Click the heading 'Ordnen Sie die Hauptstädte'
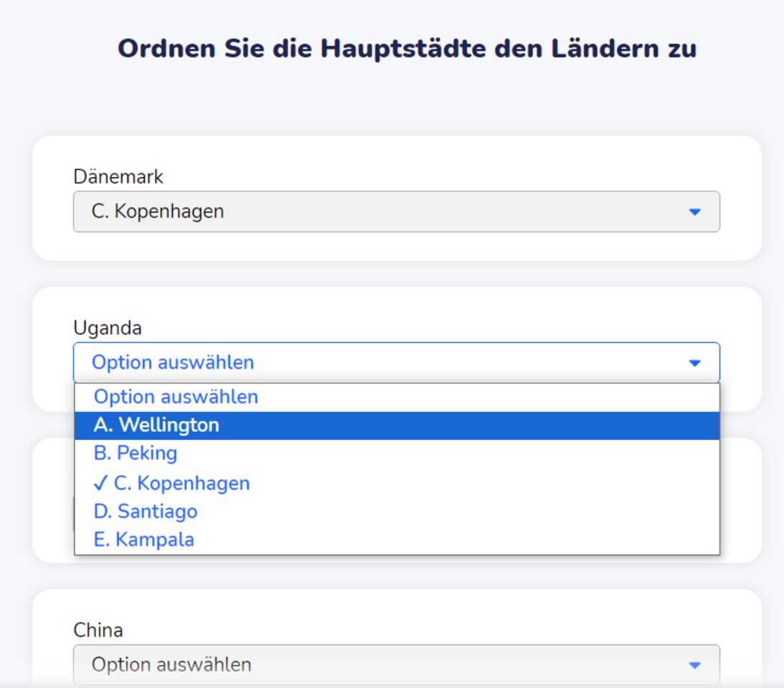This screenshot has width=784, height=688. (406, 49)
